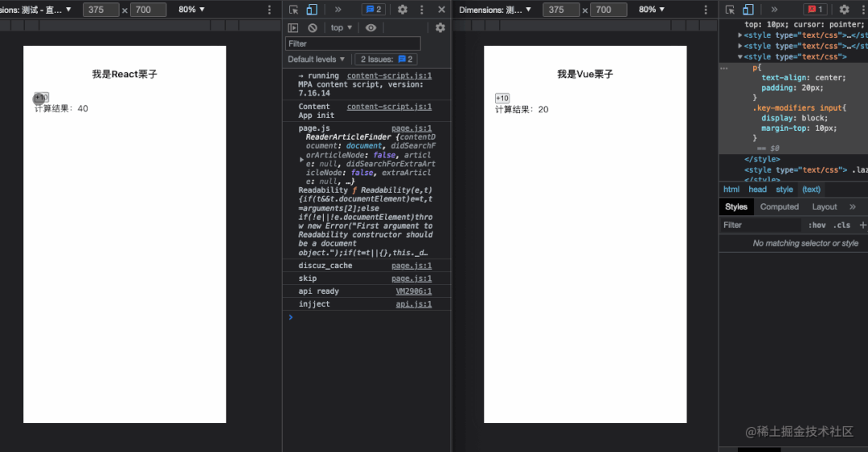Screen dimensions: 868x452
Task: Show more tabs in left DevTools
Action: (338, 10)
